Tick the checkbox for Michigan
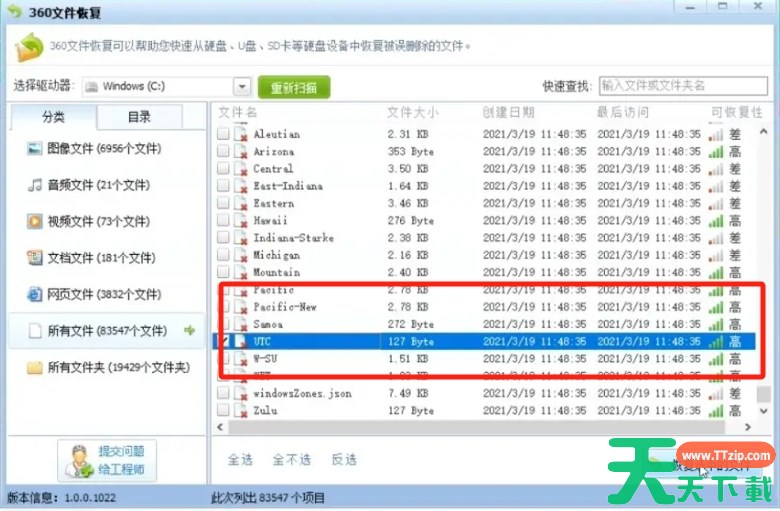 (223, 255)
